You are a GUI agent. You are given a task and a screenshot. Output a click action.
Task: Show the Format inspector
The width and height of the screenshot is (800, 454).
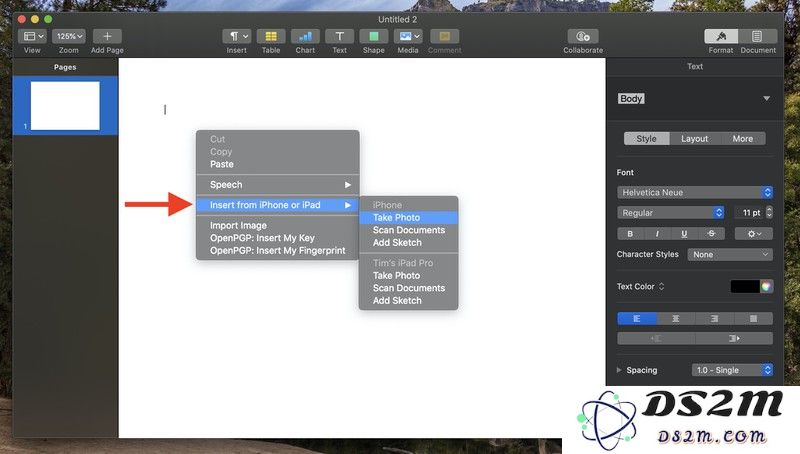point(721,36)
